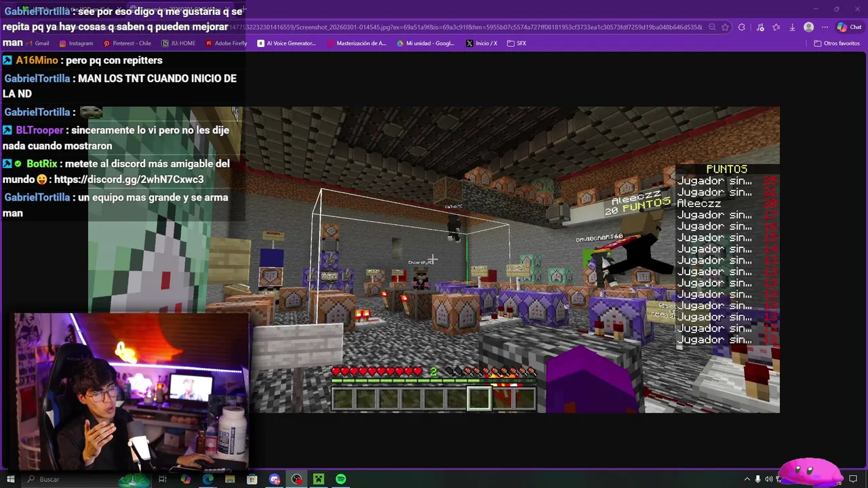Open the browser profile avatar
Viewport: 868px width, 488px height.
pyautogui.click(x=808, y=27)
